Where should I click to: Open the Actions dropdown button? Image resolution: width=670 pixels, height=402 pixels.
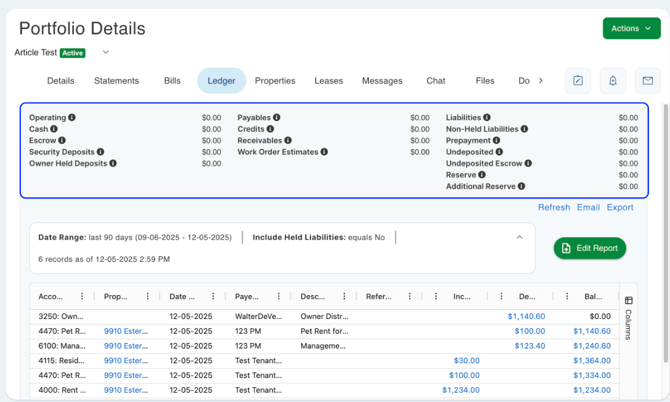point(631,28)
